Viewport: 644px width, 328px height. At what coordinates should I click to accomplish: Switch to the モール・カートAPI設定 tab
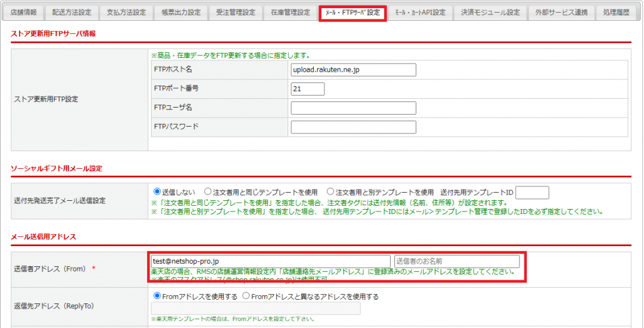tap(419, 13)
